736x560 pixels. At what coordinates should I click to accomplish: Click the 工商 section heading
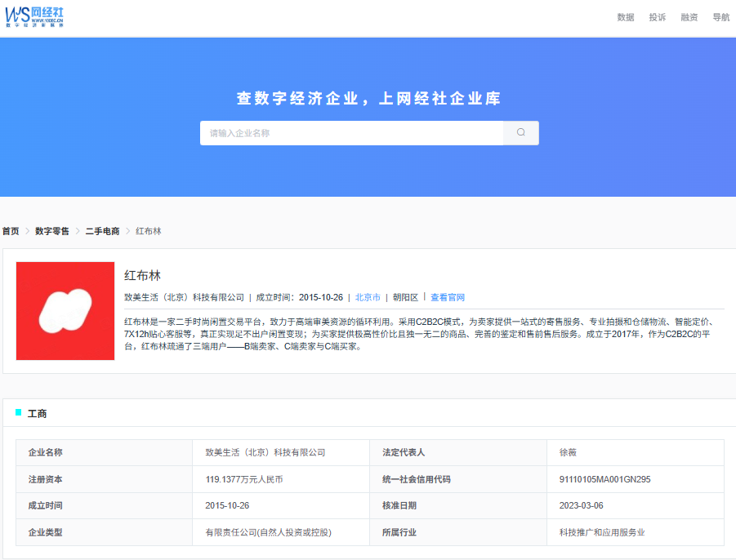(37, 413)
